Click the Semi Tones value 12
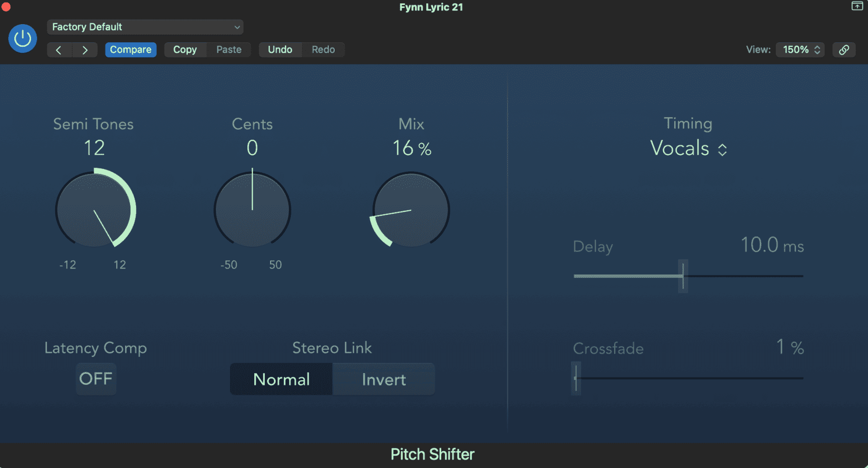This screenshot has height=468, width=868. (94, 148)
